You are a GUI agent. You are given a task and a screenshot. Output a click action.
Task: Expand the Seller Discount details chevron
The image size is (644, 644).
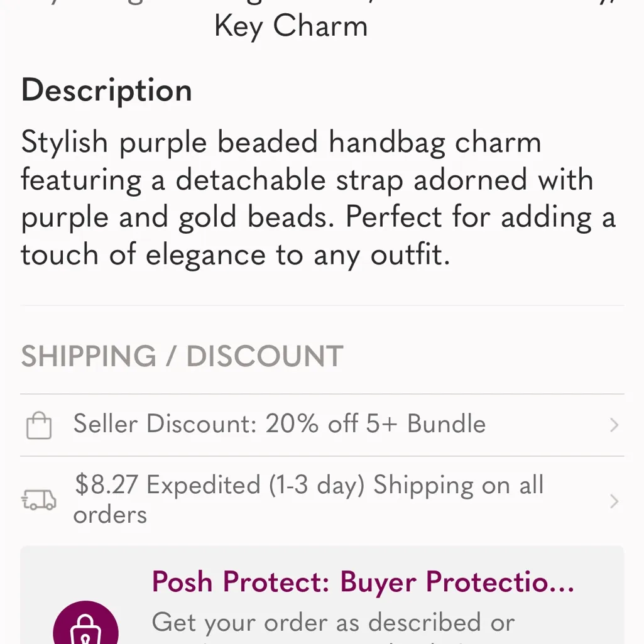(613, 424)
